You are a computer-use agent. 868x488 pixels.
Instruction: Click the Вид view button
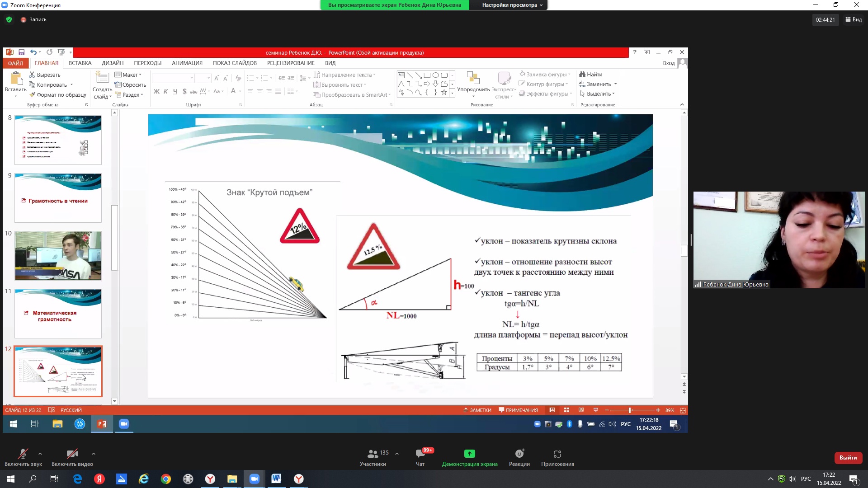853,19
